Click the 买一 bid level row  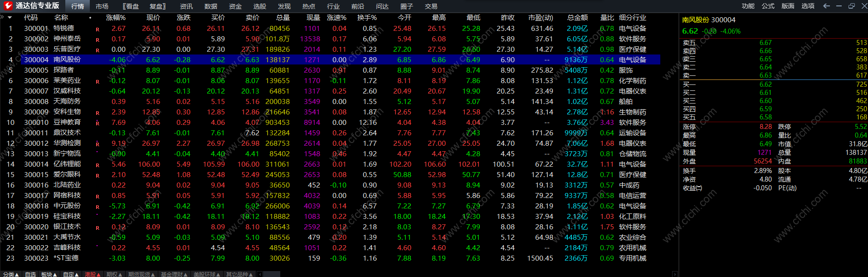(x=775, y=84)
